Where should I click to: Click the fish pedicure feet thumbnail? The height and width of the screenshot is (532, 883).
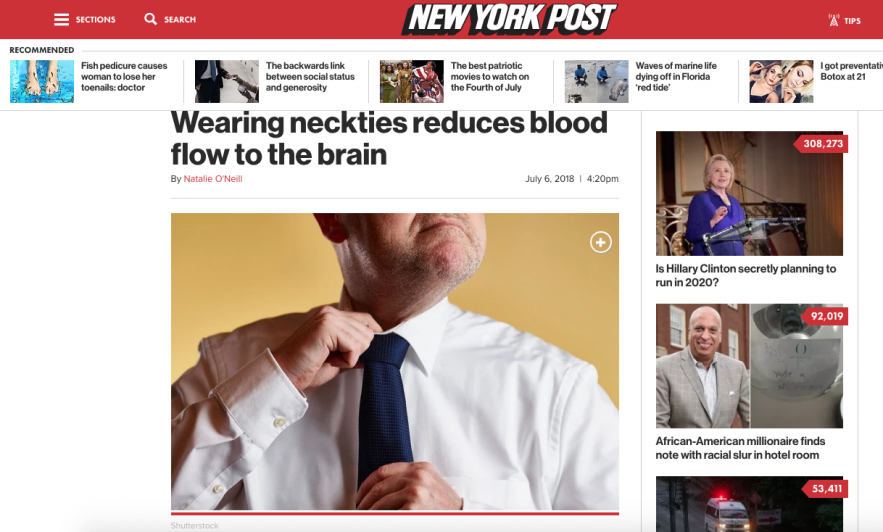pyautogui.click(x=42, y=82)
